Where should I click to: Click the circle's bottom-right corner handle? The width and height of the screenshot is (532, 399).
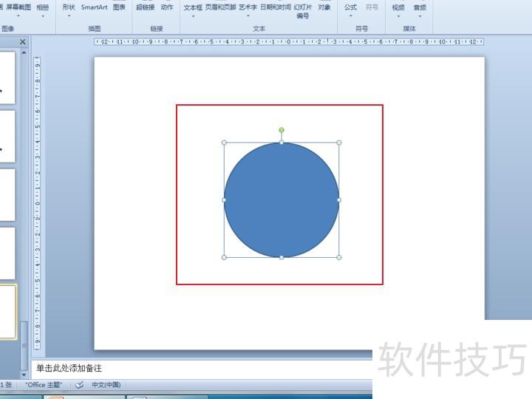339,258
